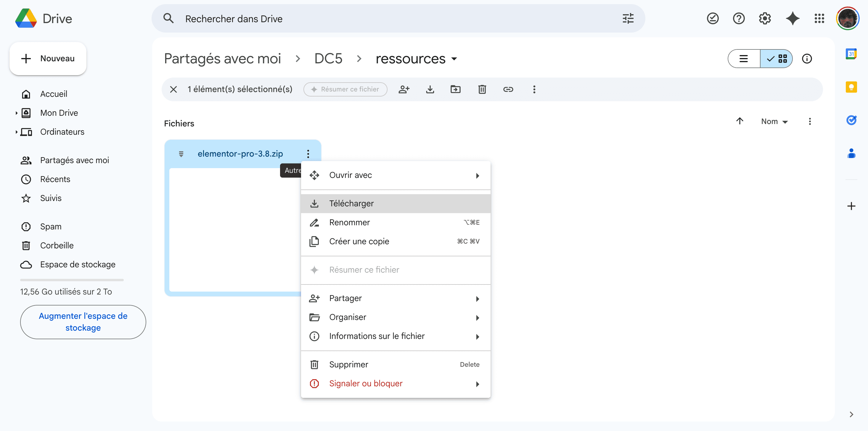Choose Supprimer in context menu
The width and height of the screenshot is (868, 431).
point(396,364)
